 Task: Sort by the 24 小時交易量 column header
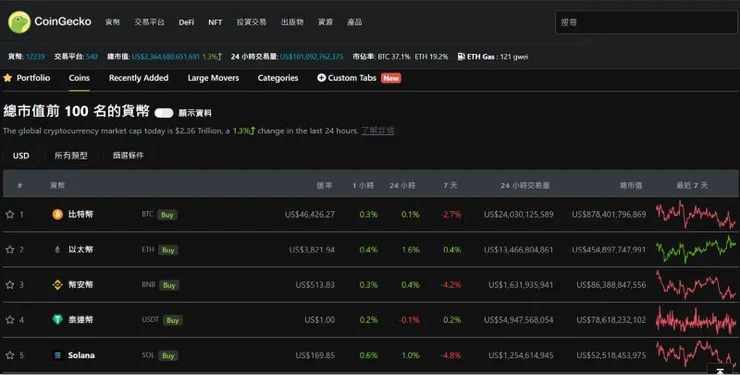525,185
